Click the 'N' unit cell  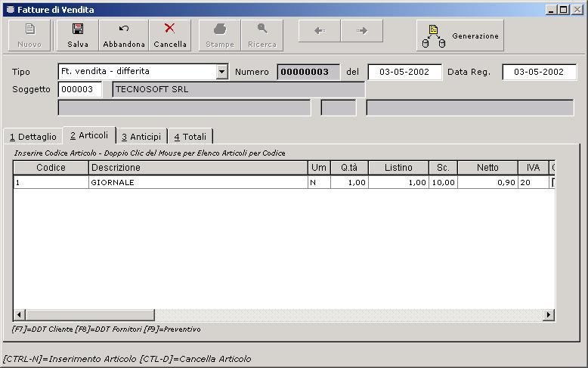point(319,183)
